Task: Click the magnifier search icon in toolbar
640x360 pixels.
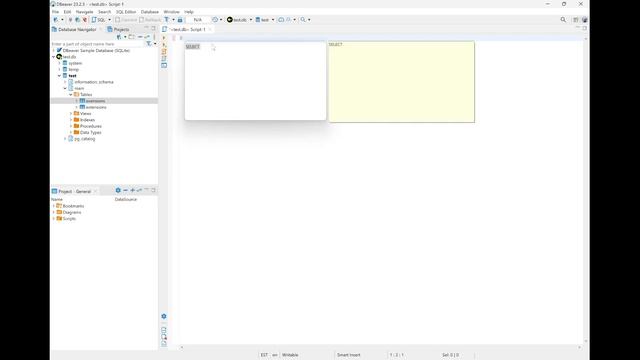Action: [303, 20]
